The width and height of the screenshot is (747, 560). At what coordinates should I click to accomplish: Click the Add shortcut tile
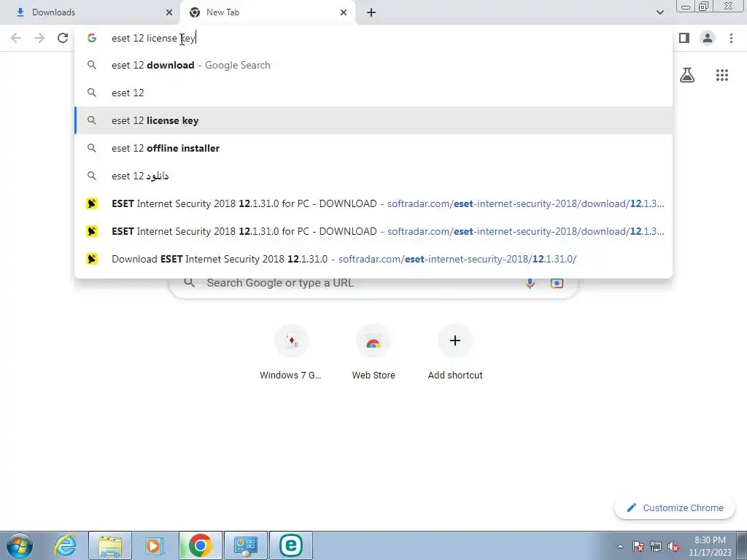coord(455,352)
